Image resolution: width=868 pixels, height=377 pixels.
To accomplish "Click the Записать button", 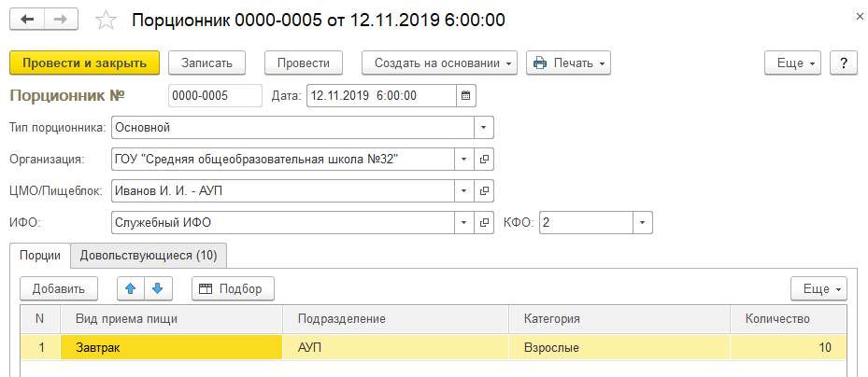I will [206, 63].
